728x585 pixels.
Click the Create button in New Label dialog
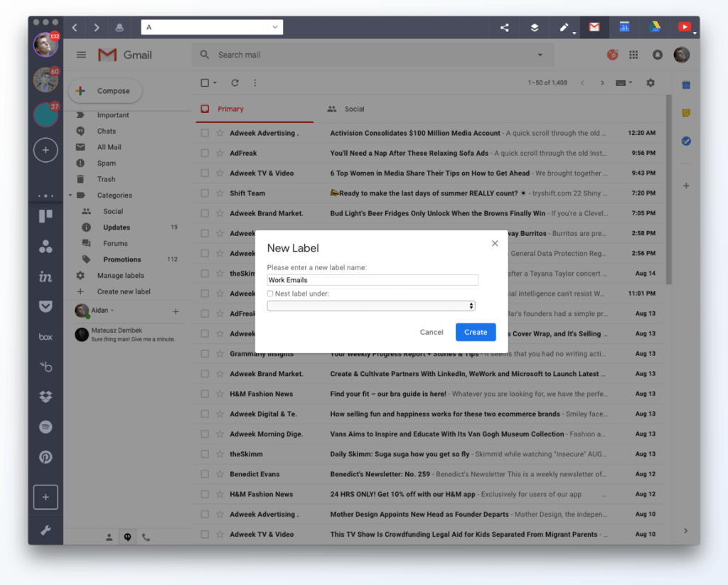pos(476,332)
